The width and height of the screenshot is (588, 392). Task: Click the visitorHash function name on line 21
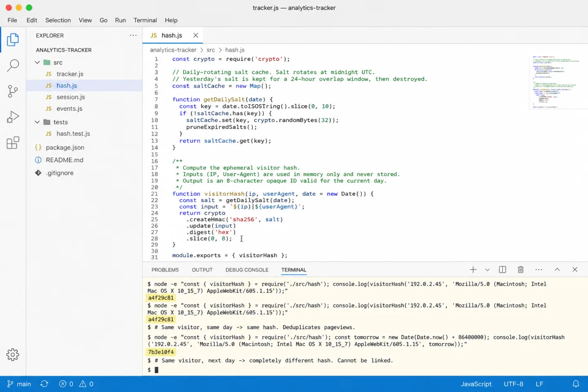pyautogui.click(x=225, y=194)
